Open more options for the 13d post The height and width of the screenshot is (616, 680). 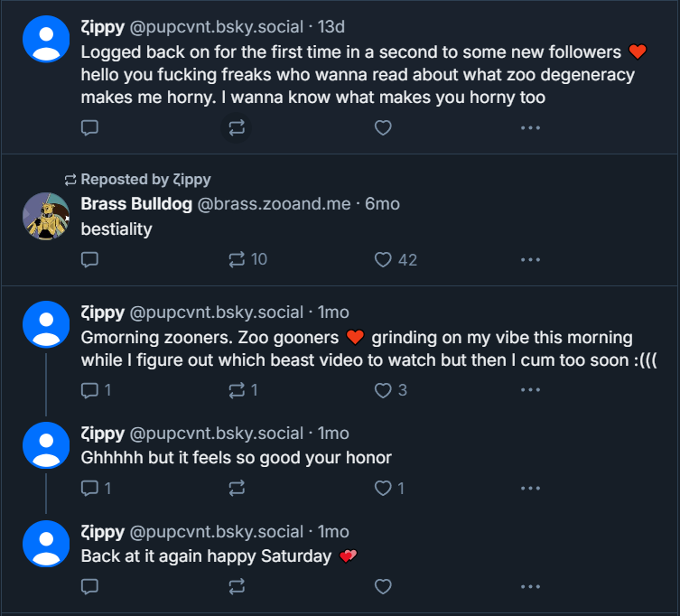coord(530,128)
